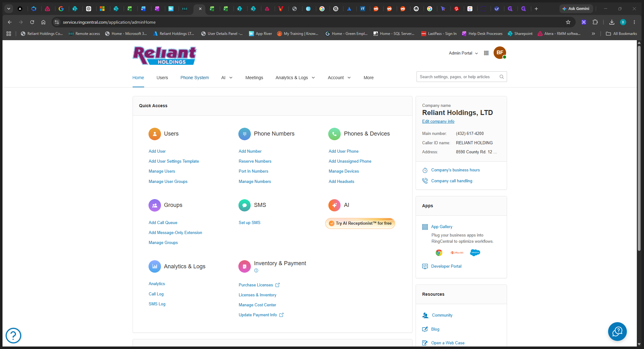Screen dimensions: 644x349
Task: Switch to the Home tab
Action: click(x=138, y=78)
